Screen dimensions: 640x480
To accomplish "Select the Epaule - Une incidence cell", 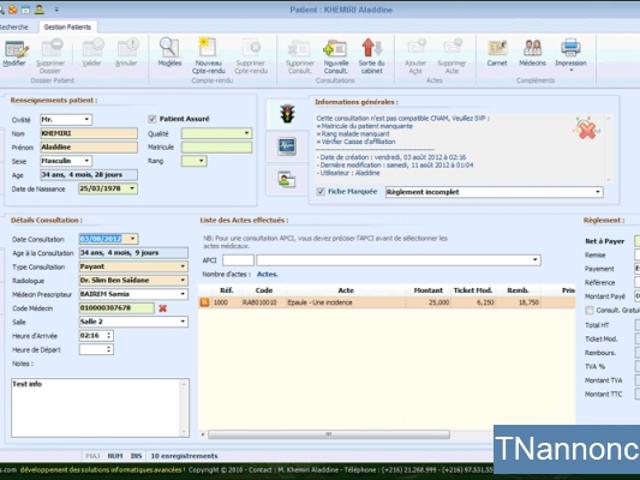I will [x=346, y=302].
